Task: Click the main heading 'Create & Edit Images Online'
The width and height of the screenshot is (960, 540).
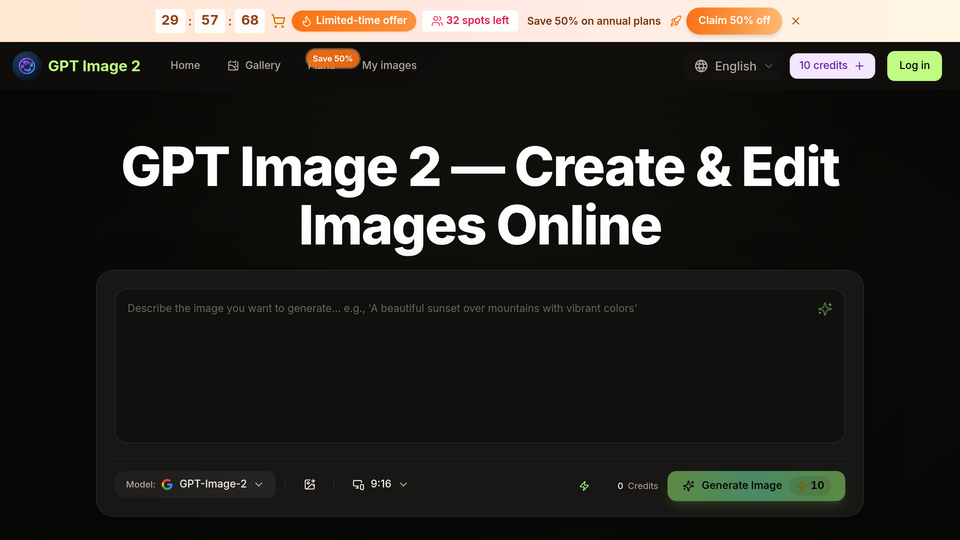Action: point(480,196)
